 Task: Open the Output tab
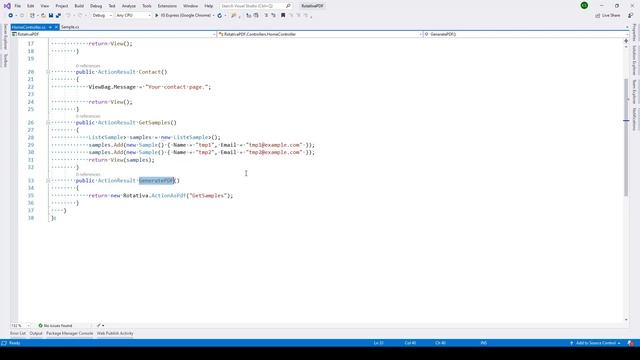click(36, 333)
